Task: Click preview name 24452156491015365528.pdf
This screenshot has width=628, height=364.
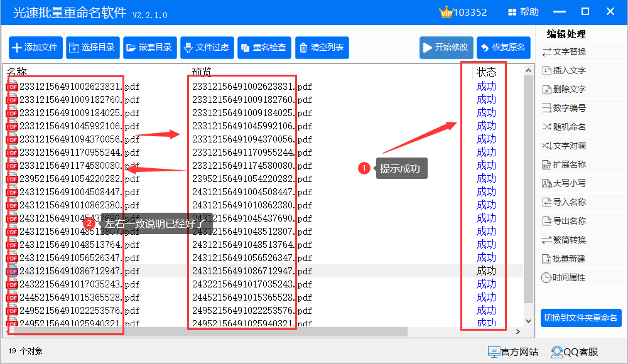Action: click(x=252, y=297)
